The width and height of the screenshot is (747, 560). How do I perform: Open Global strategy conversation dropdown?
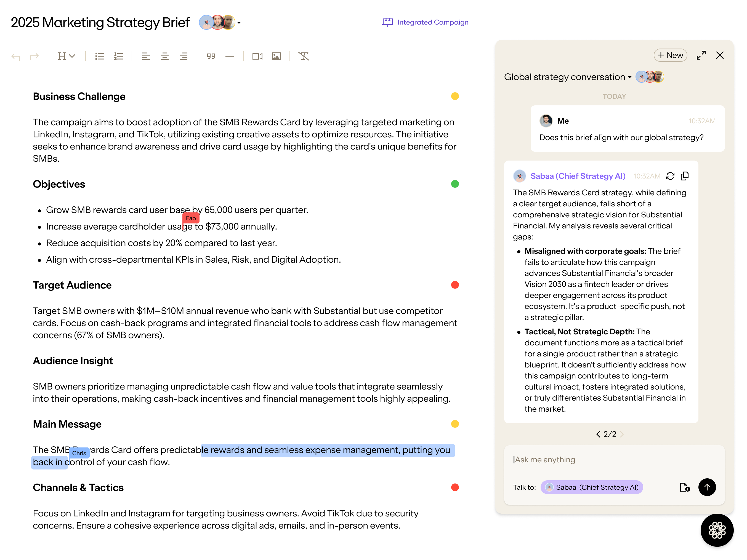629,77
